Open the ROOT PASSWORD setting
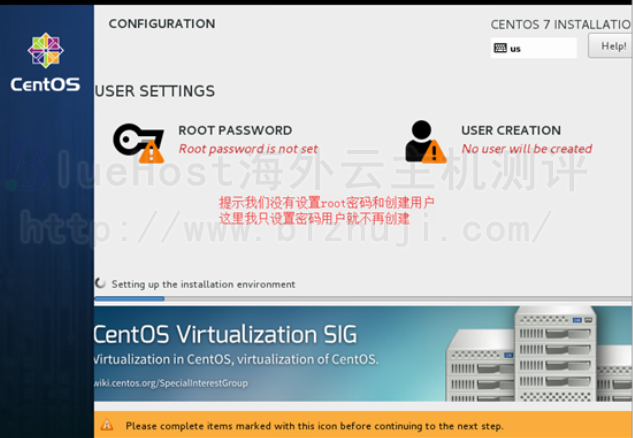 click(235, 130)
